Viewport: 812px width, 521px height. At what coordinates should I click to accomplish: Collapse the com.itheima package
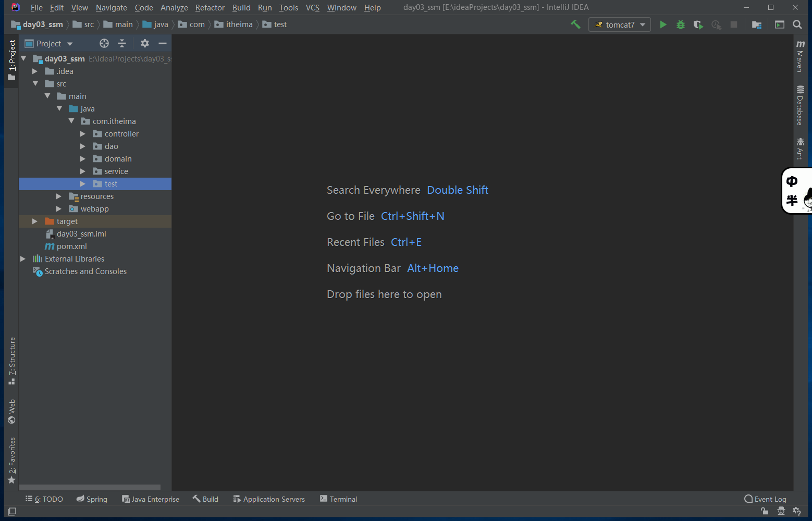pyautogui.click(x=71, y=121)
